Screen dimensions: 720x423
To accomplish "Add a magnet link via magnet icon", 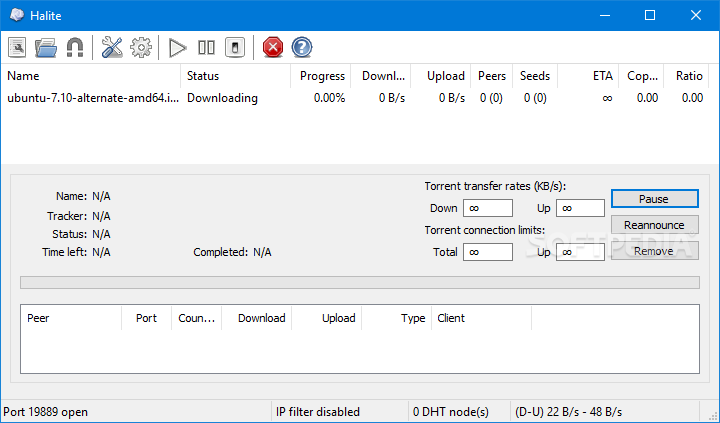I will coord(75,47).
